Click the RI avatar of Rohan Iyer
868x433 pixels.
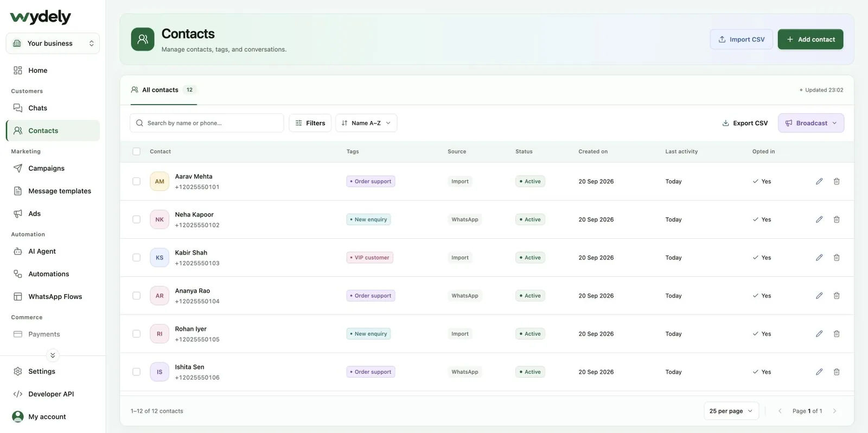(159, 334)
